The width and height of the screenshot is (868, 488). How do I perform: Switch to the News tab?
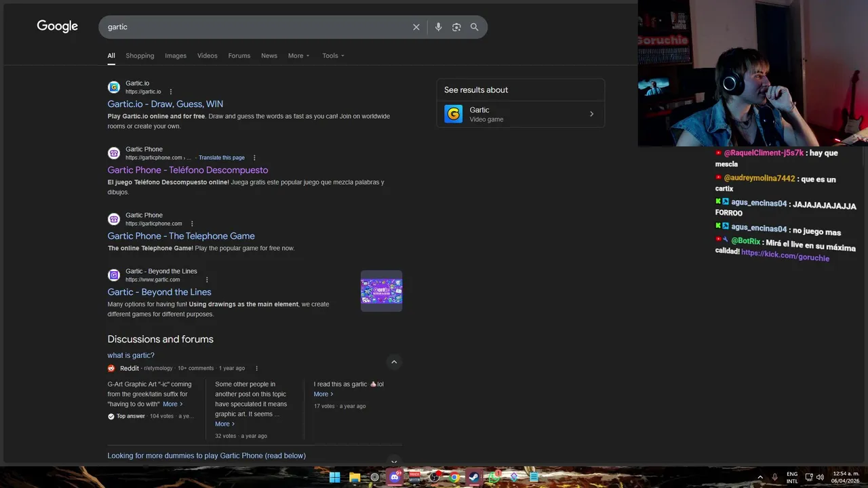click(x=269, y=56)
